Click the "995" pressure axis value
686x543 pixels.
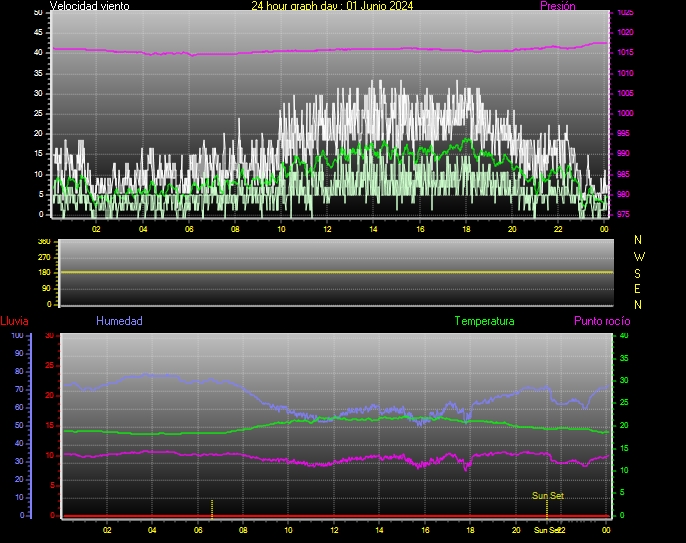tap(623, 133)
